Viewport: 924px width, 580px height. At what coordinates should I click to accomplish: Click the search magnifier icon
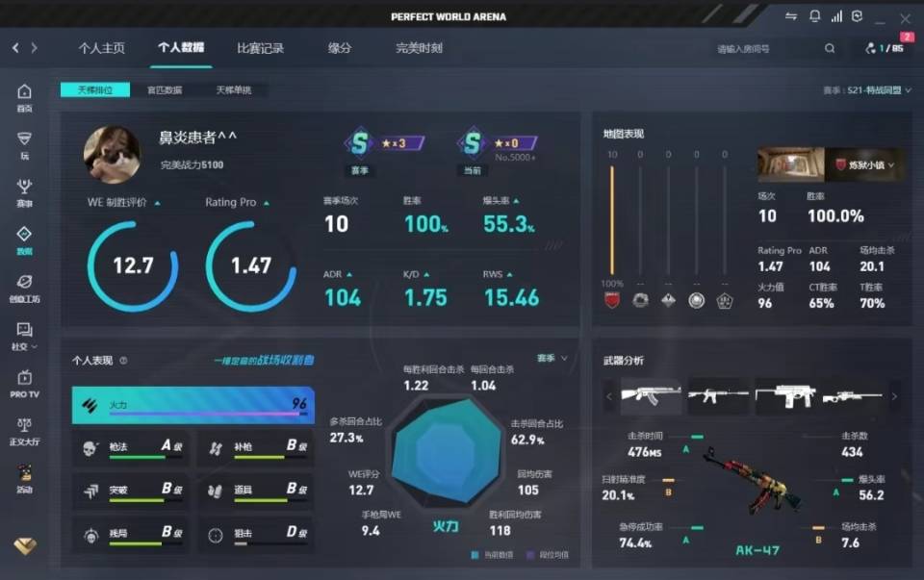tap(829, 48)
